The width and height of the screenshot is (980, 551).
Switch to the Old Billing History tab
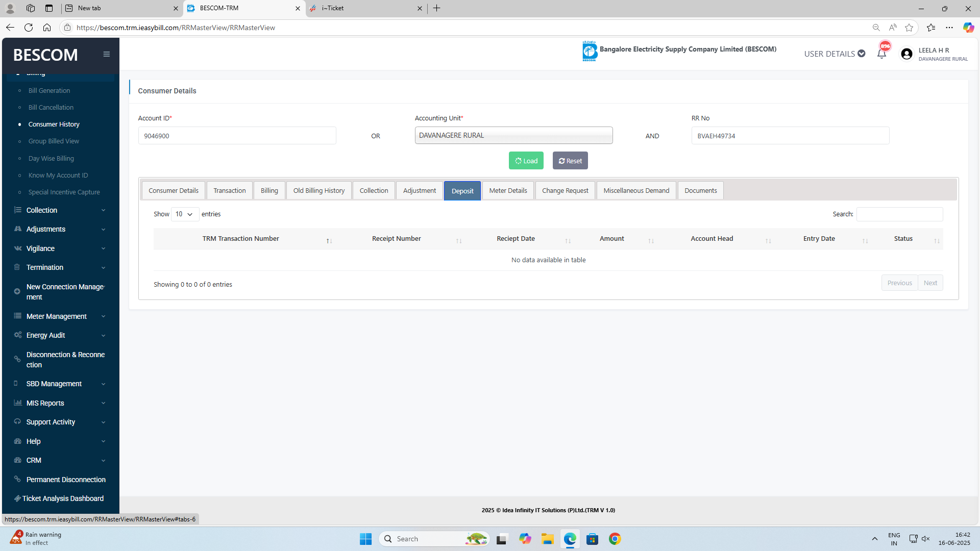pyautogui.click(x=319, y=190)
